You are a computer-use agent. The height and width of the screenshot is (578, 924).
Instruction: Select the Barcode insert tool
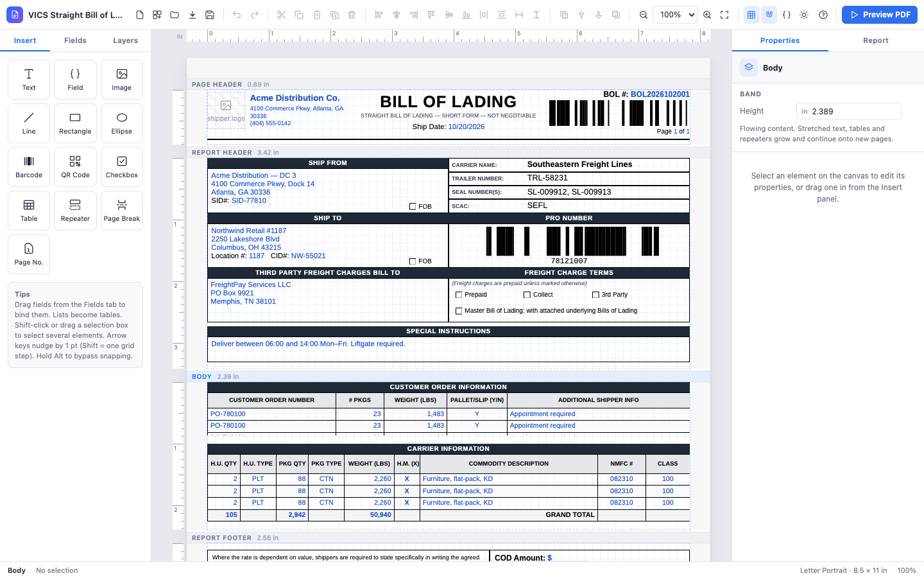click(29, 167)
